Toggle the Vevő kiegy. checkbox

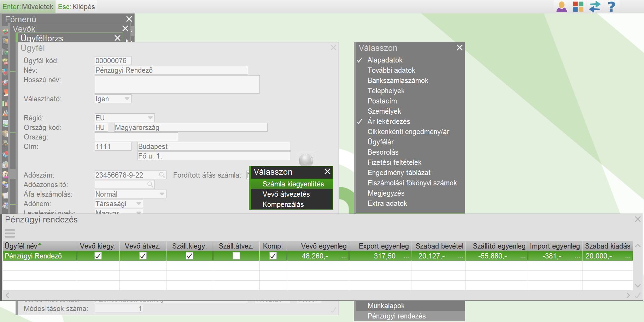(98, 256)
